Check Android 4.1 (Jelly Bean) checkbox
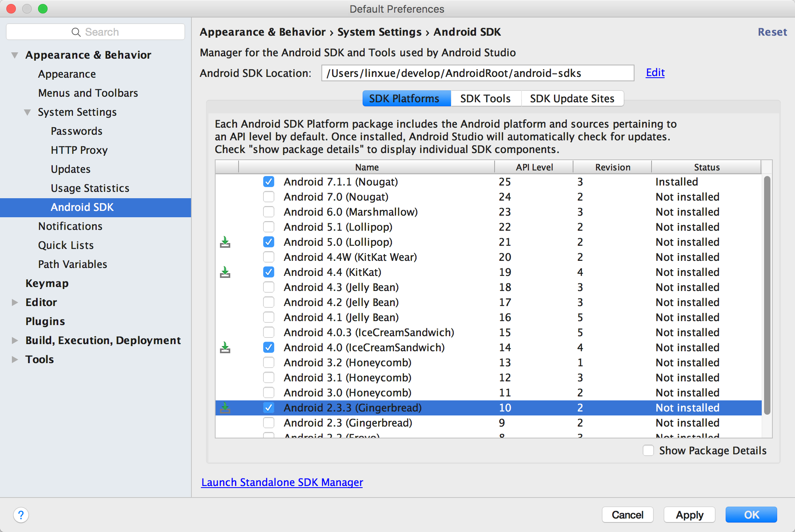Screen dimensions: 795x532 [x=269, y=317]
